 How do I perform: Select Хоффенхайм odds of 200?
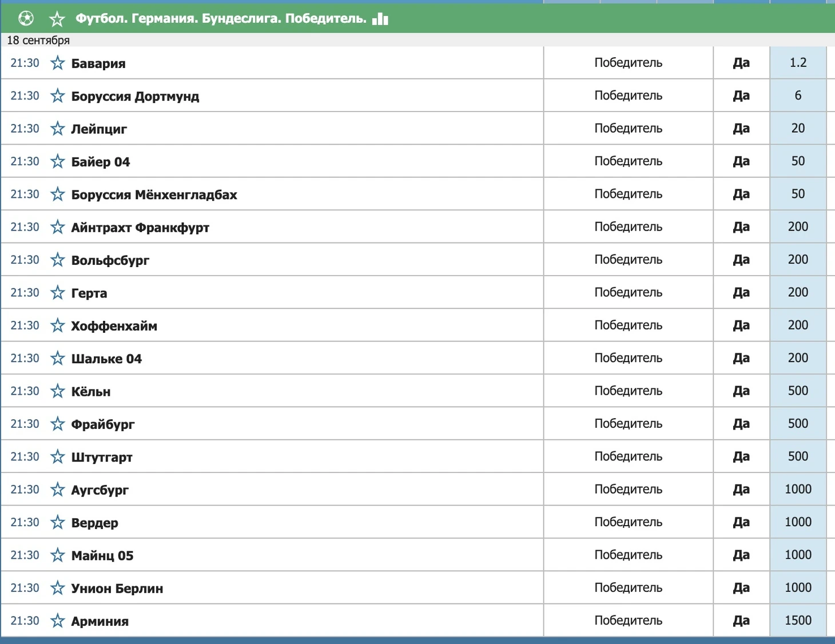pyautogui.click(x=798, y=325)
